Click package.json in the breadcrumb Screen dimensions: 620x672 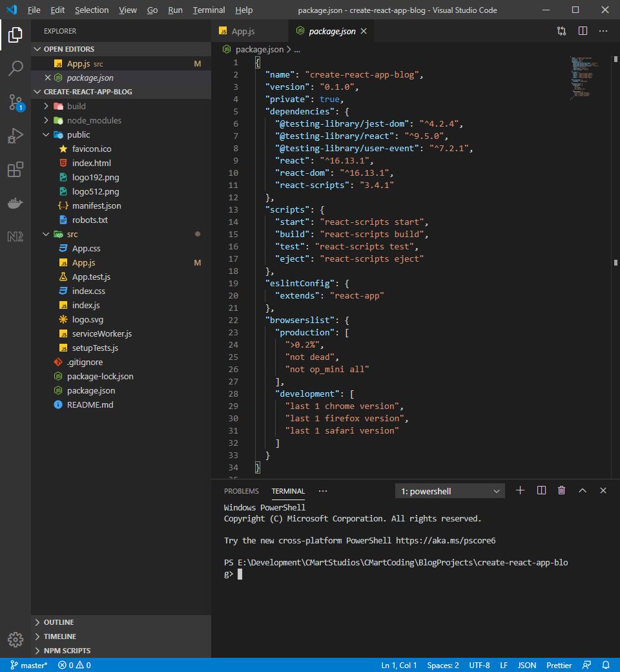[x=259, y=49]
